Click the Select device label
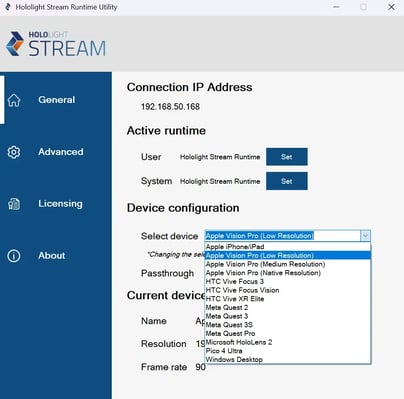The image size is (404, 399). pos(169,236)
